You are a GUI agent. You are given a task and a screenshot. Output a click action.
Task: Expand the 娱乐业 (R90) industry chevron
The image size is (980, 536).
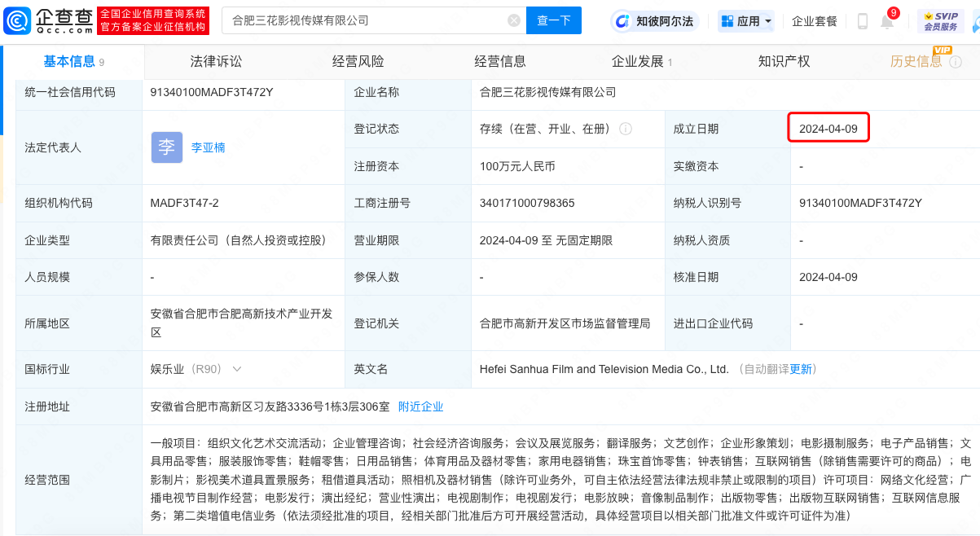237,369
